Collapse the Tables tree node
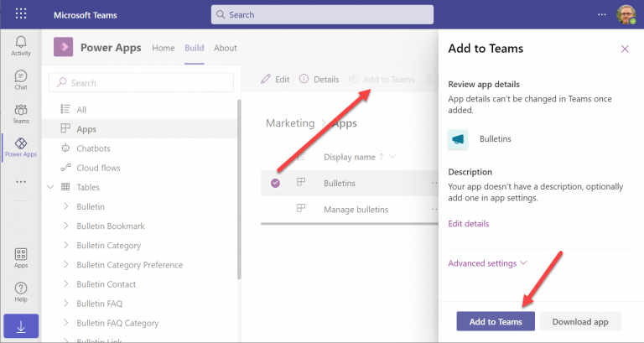This screenshot has height=343, width=644. pos(50,187)
